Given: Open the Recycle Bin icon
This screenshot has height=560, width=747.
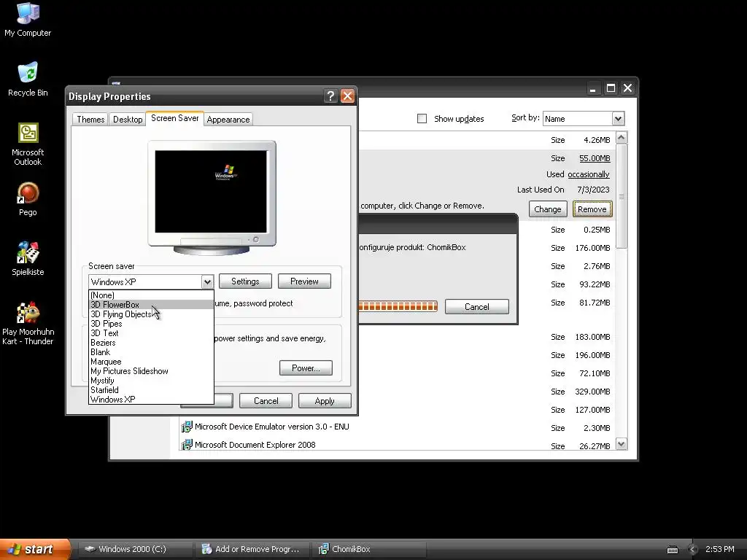Looking at the screenshot, I should [28, 79].
